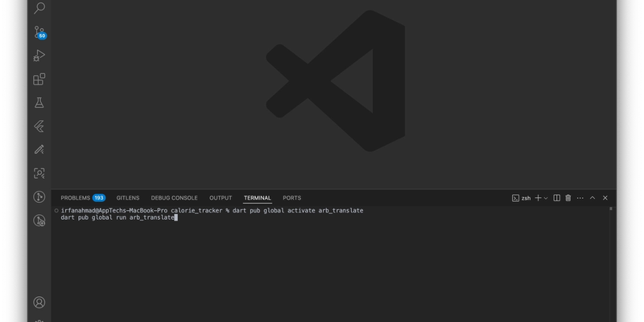This screenshot has width=644, height=322.
Task: Click the 'dart pub global run arb_translate' line
Action: click(x=118, y=217)
